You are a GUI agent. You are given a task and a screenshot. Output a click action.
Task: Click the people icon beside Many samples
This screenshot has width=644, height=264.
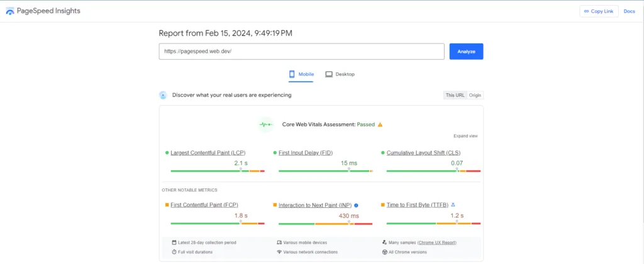[x=384, y=243]
